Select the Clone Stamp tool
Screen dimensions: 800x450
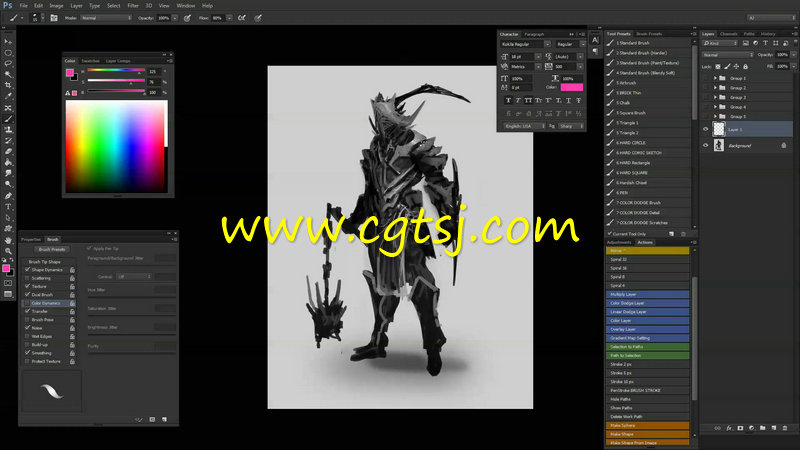pyautogui.click(x=8, y=130)
